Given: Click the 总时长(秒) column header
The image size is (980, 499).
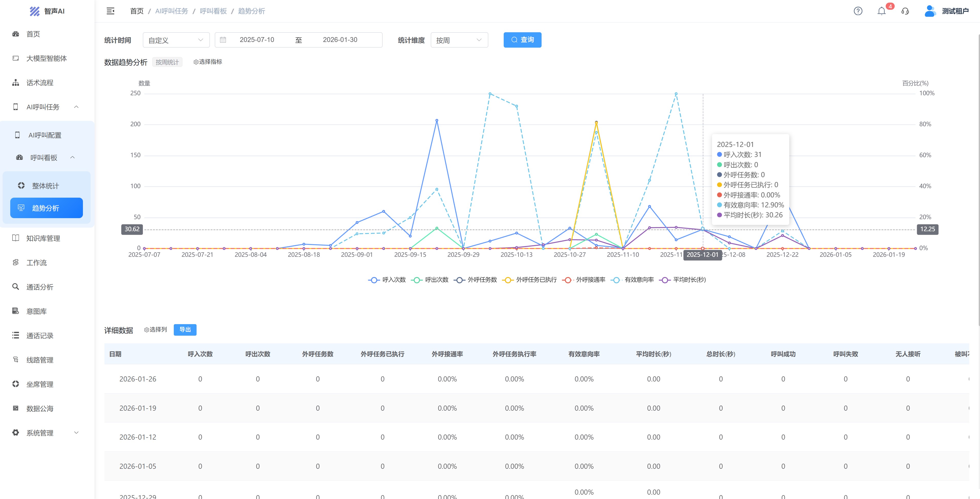Looking at the screenshot, I should click(x=720, y=354).
